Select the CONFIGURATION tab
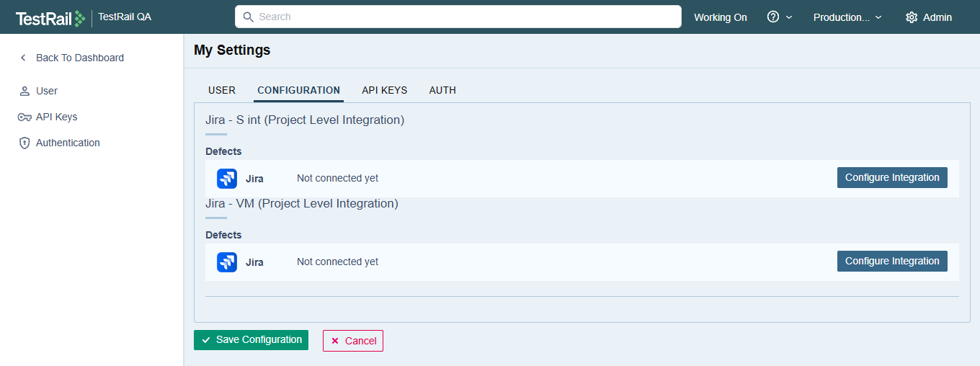The height and width of the screenshot is (366, 980). 298,90
